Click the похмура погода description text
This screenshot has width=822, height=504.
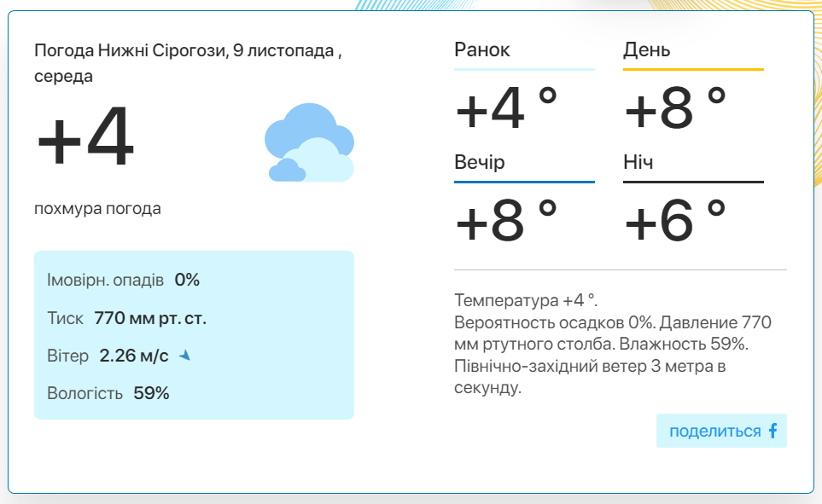tap(97, 209)
